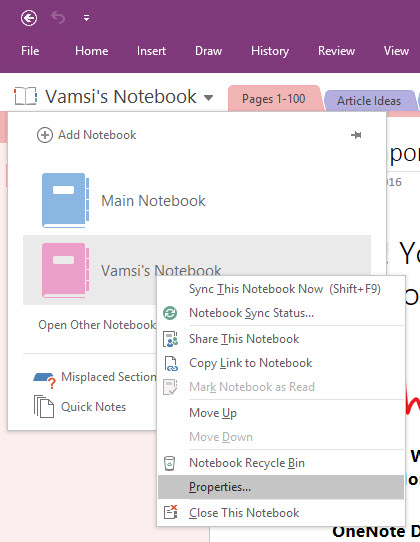Open the Customize Quick Access Toolbar dropdown

(86, 18)
